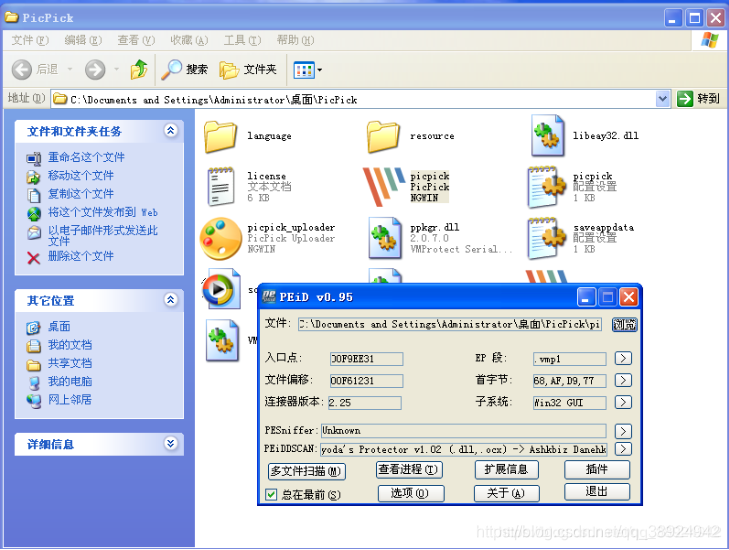Select the saveappdata config icon

point(547,238)
